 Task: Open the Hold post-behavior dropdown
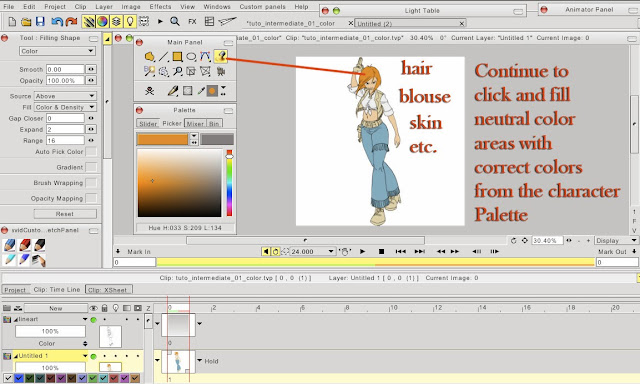200,360
